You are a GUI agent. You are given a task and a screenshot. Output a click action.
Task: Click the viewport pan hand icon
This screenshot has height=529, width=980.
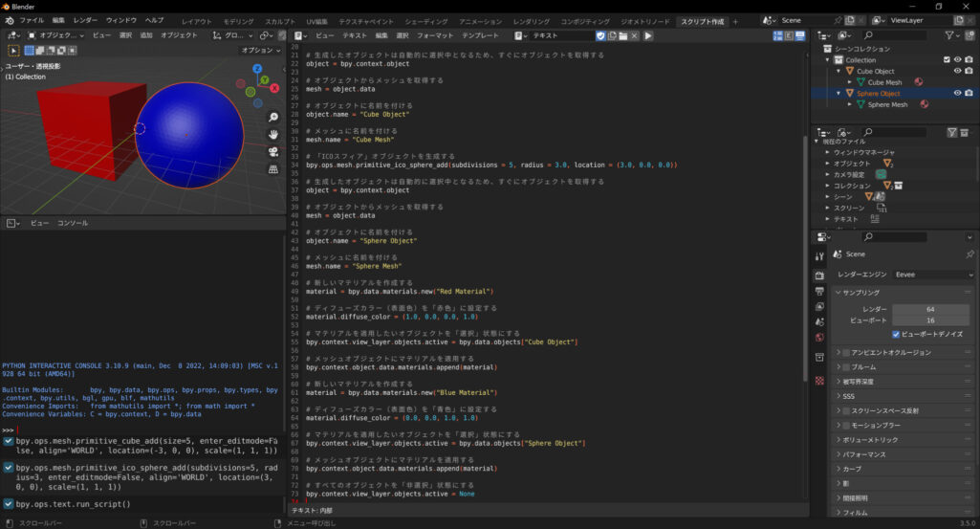273,135
